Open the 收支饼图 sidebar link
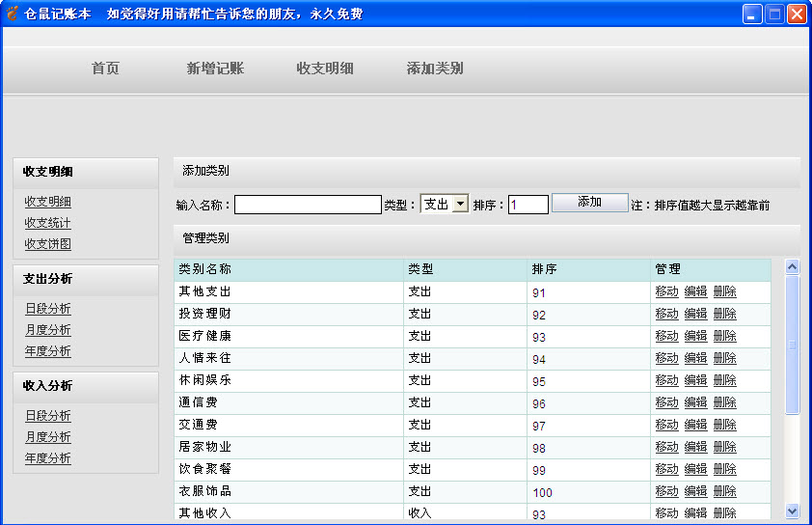Image resolution: width=812 pixels, height=525 pixels. point(47,244)
